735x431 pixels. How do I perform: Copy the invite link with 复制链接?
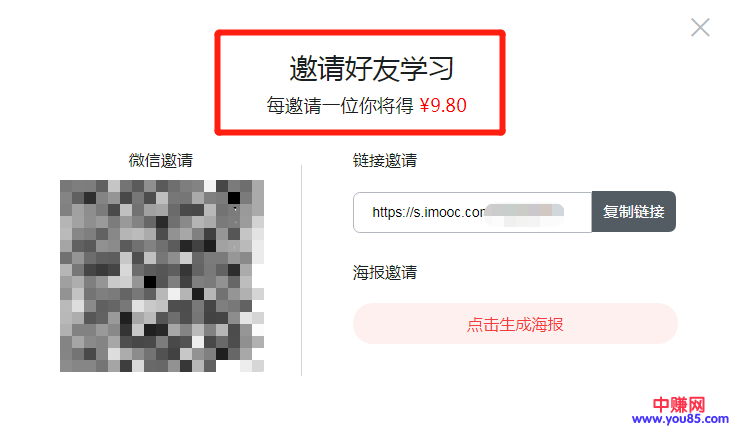pos(634,212)
